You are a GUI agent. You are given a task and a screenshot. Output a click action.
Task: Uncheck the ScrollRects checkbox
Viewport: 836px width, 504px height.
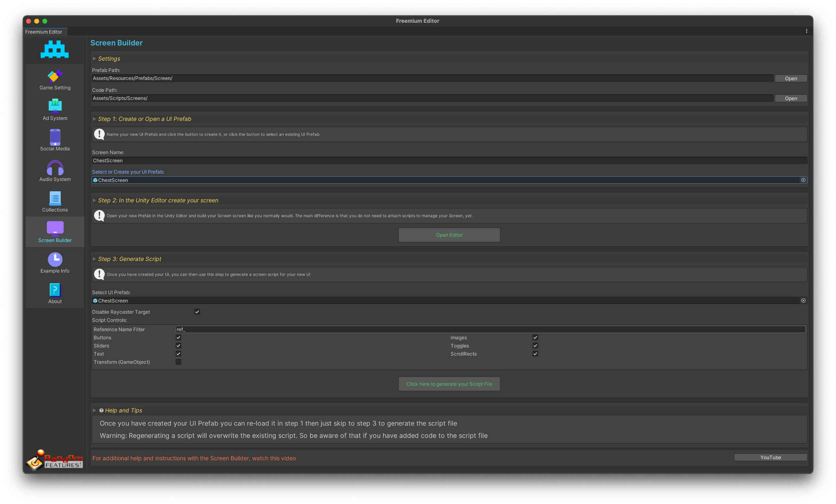535,354
